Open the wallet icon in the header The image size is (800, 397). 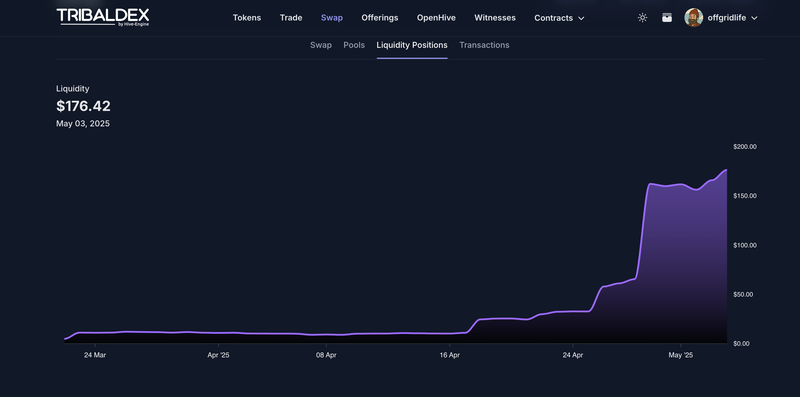[667, 18]
